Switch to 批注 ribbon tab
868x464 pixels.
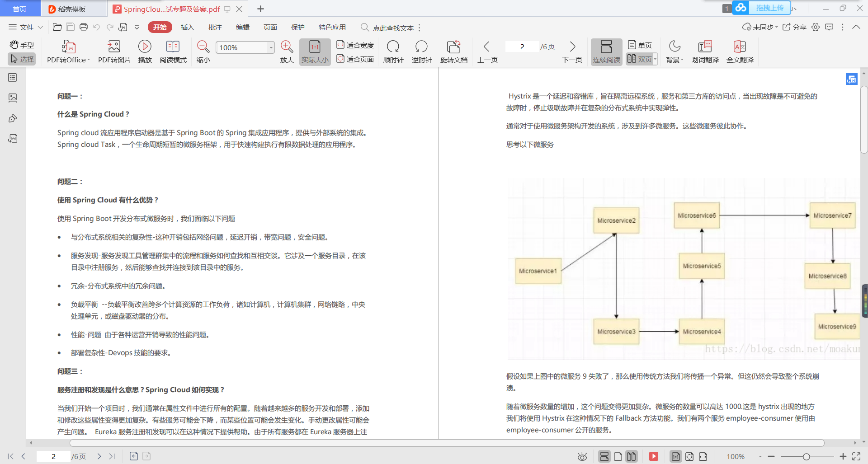coord(215,27)
